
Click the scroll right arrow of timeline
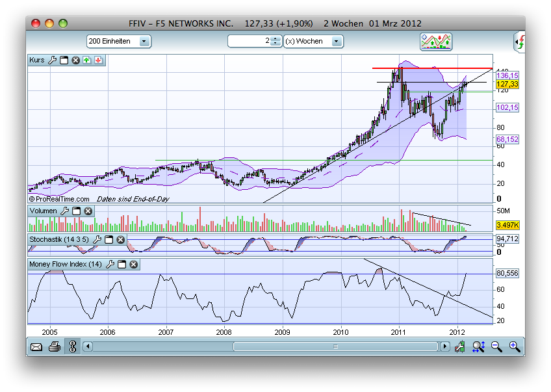pyautogui.click(x=445, y=346)
